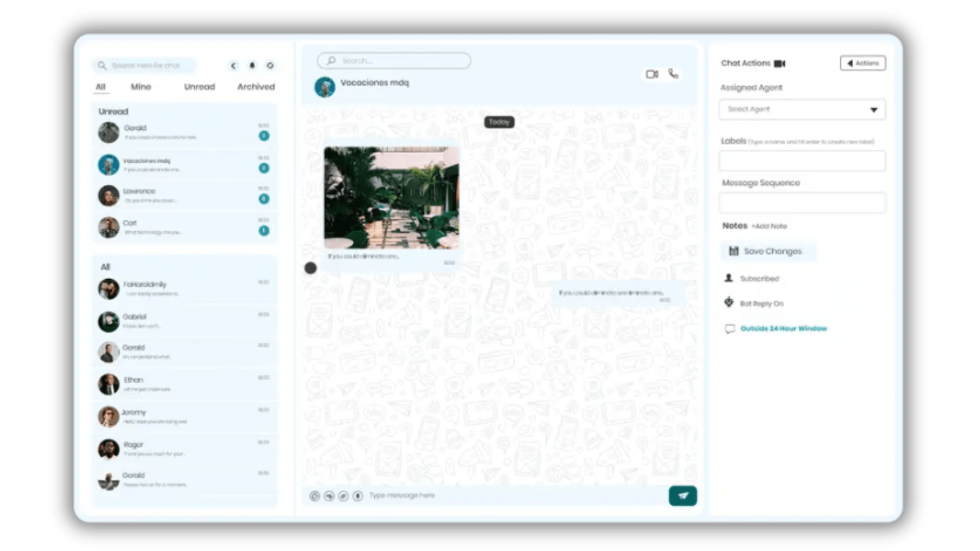The height and width of the screenshot is (551, 980).
Task: Click the Today date chip
Action: 499,122
